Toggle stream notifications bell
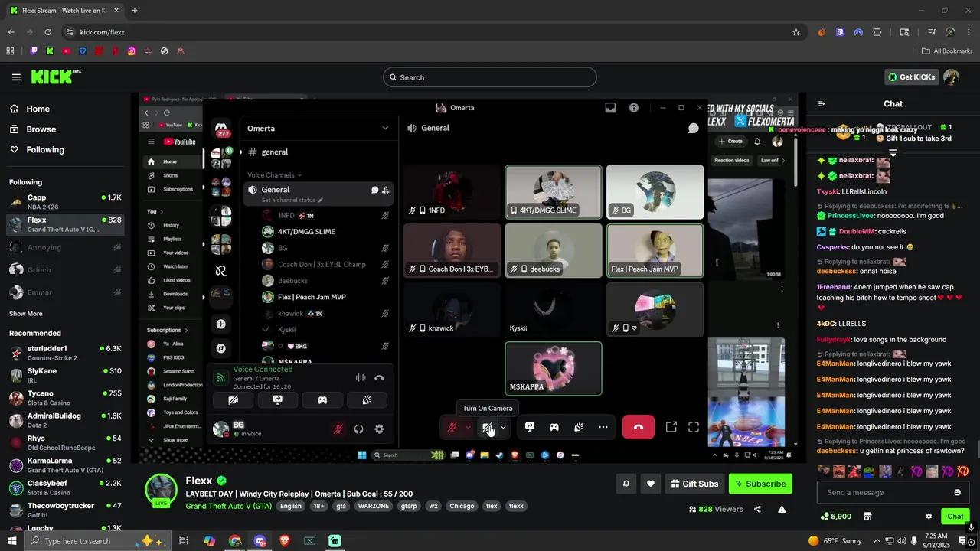The image size is (980, 551). (x=626, y=484)
